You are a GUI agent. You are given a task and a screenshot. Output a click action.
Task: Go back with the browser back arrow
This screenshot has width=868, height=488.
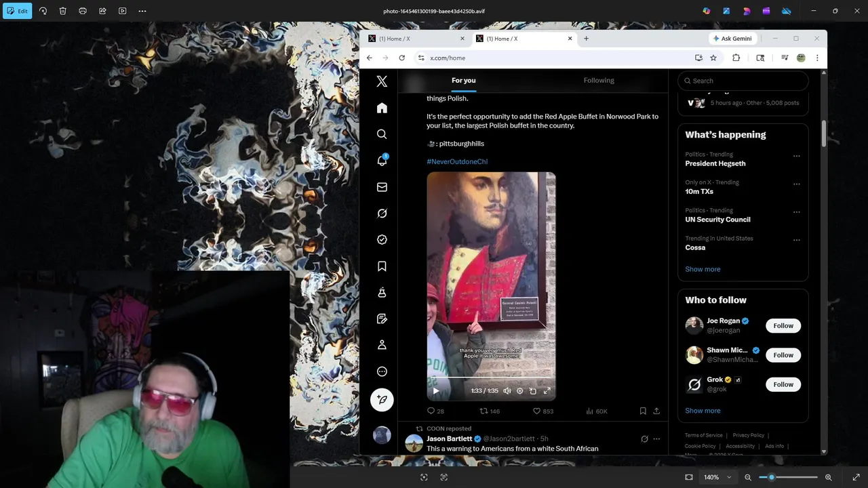pyautogui.click(x=369, y=58)
